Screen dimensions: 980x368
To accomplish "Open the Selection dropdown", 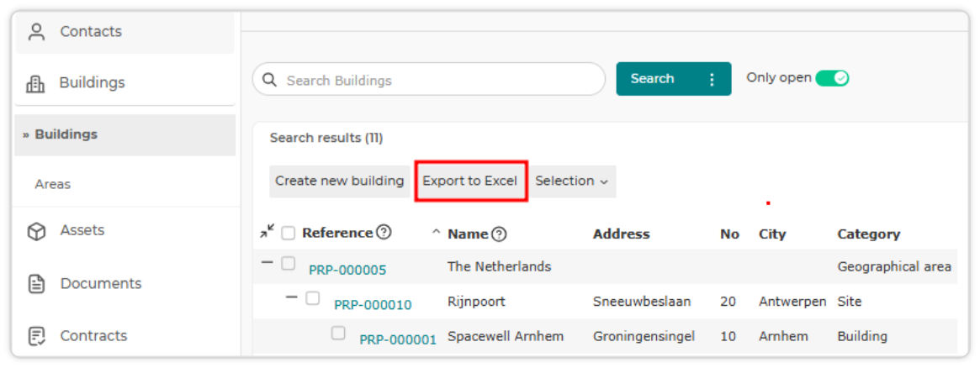I will [x=573, y=181].
